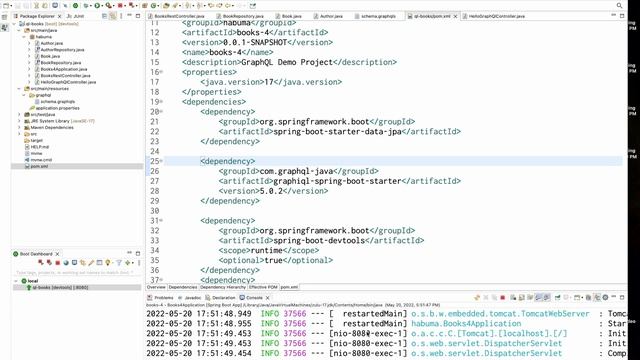Click the green Run button in toolbar

[97, 6]
